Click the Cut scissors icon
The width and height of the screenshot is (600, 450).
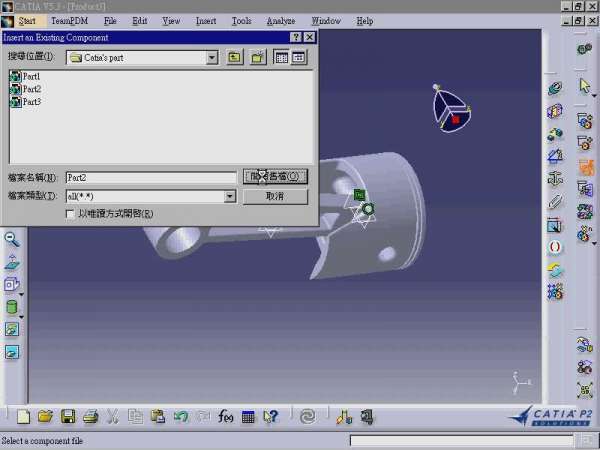113,416
